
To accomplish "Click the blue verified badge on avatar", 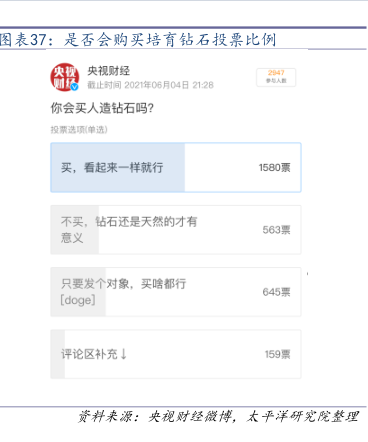I will (75, 87).
